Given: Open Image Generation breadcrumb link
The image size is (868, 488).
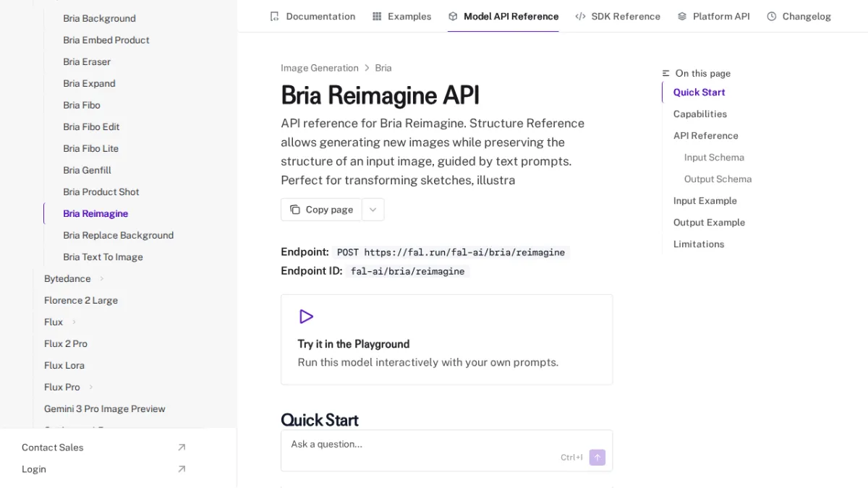Looking at the screenshot, I should [320, 68].
